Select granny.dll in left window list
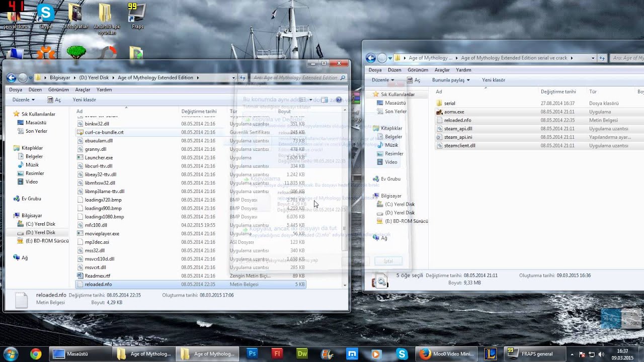Screen dimensions: 644x362 [x=95, y=149]
